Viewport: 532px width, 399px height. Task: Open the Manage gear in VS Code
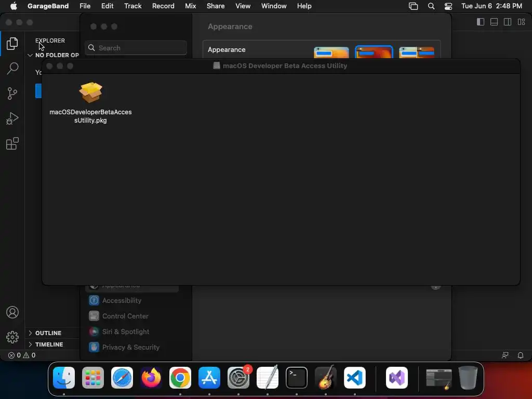[x=12, y=337]
